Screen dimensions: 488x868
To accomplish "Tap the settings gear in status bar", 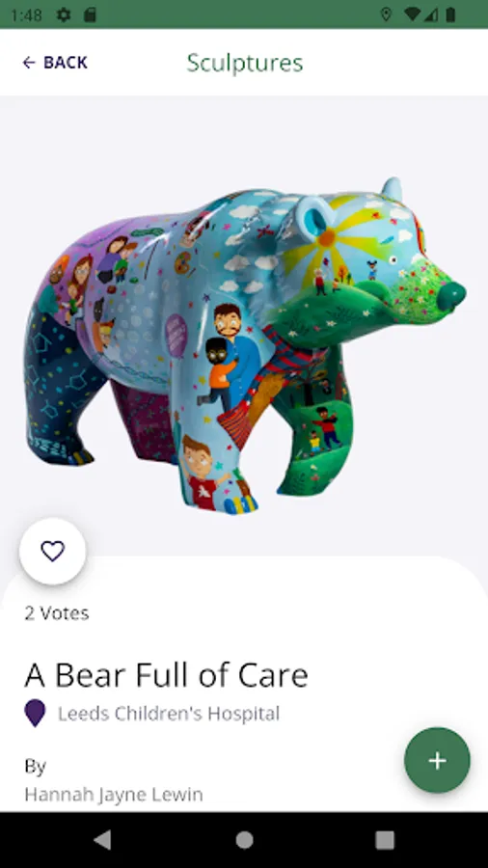I will pyautogui.click(x=64, y=14).
